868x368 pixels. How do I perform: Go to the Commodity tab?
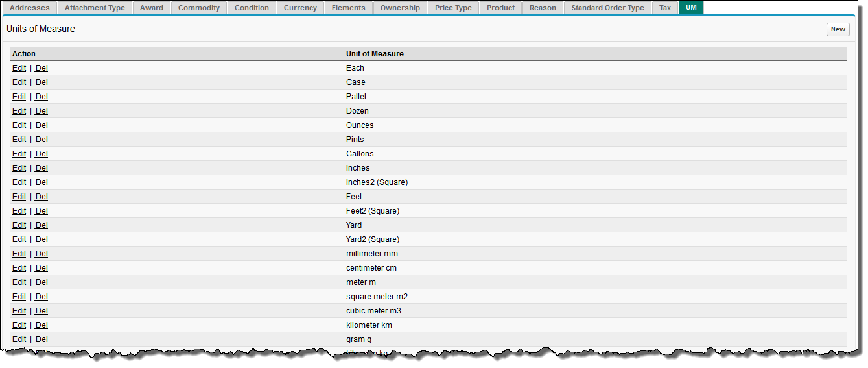199,8
